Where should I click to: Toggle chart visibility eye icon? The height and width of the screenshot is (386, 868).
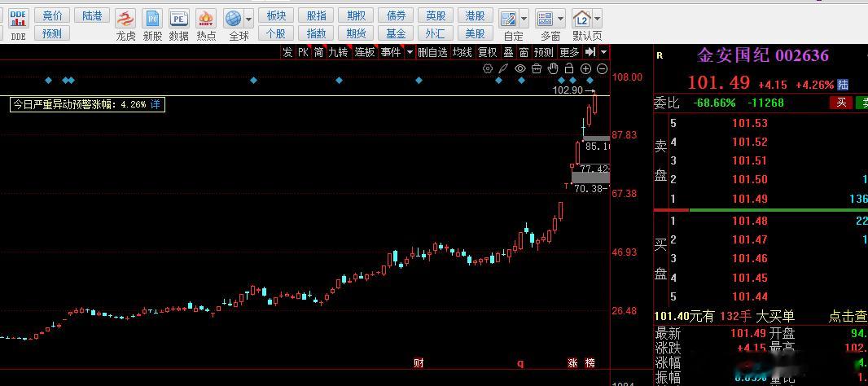pyautogui.click(x=519, y=68)
